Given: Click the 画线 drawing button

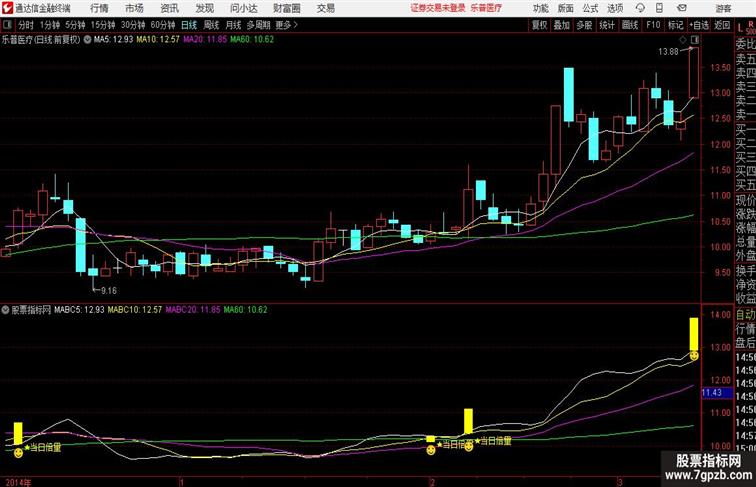Looking at the screenshot, I should click(630, 25).
